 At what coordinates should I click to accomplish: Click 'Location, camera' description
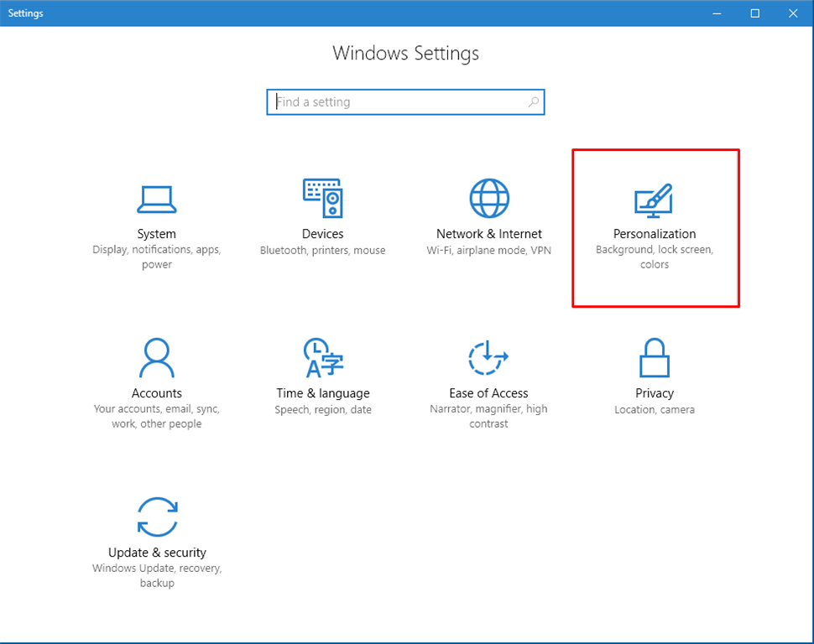click(655, 409)
